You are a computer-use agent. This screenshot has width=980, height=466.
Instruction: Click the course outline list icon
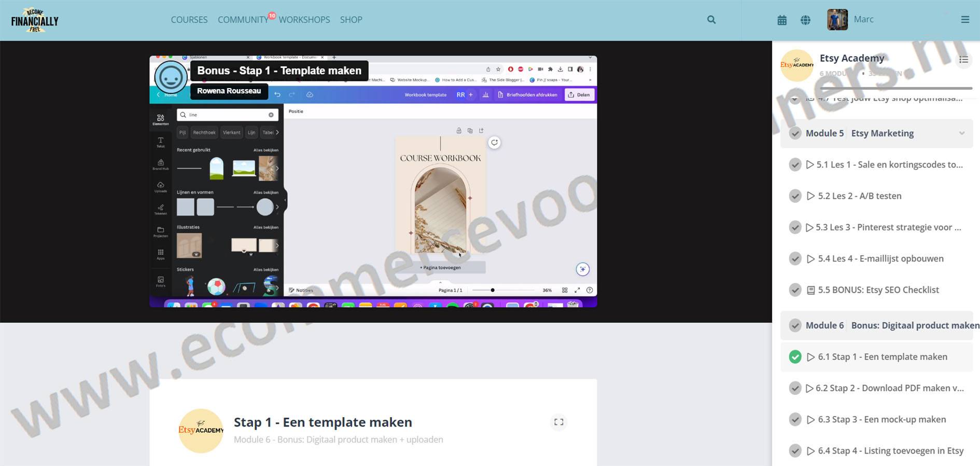pyautogui.click(x=963, y=60)
